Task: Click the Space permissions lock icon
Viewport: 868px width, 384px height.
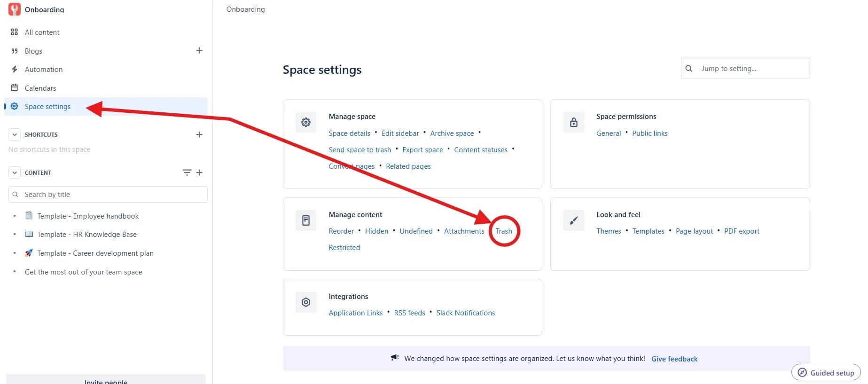Action: [574, 122]
